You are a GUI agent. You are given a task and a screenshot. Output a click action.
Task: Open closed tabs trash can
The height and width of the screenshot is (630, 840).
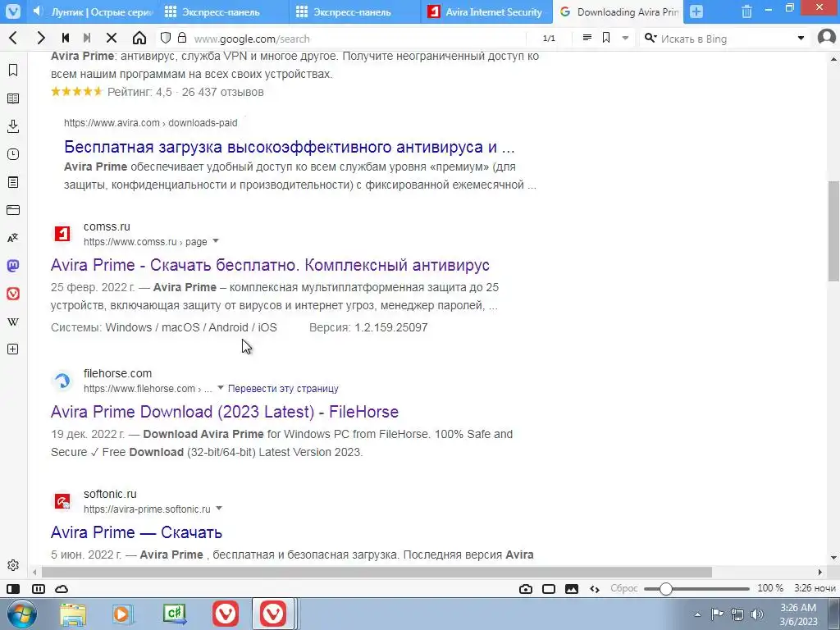click(746, 11)
